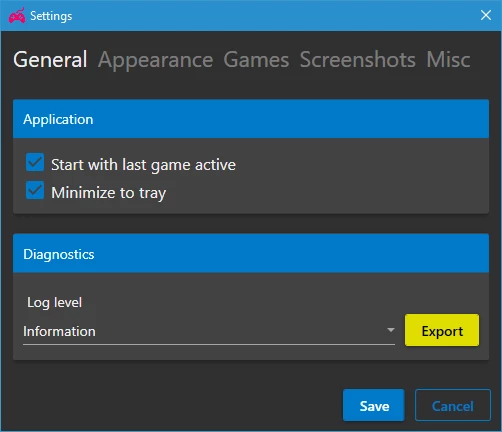502x432 pixels.
Task: Disable the Minimize to tray checkbox
Action: point(35,190)
